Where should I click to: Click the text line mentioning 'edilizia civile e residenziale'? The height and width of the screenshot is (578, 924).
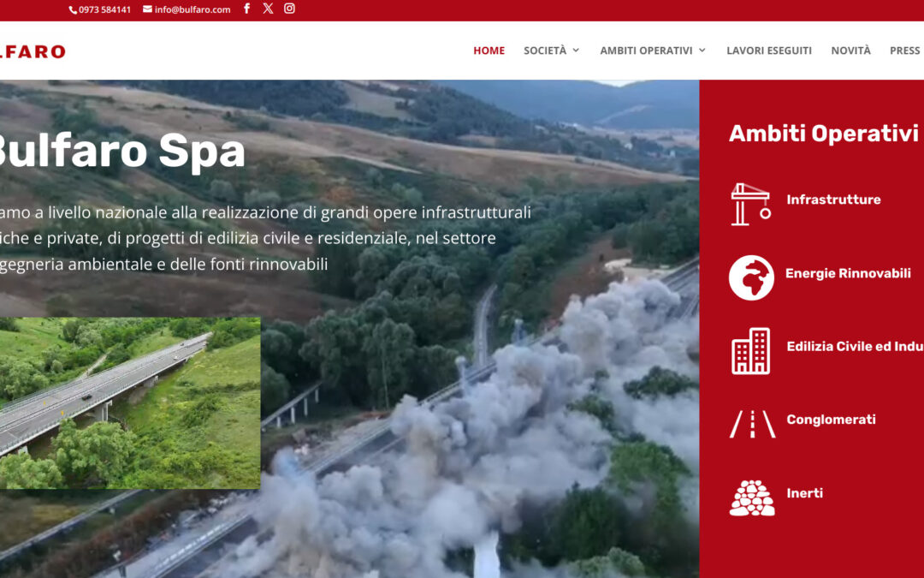(x=247, y=238)
